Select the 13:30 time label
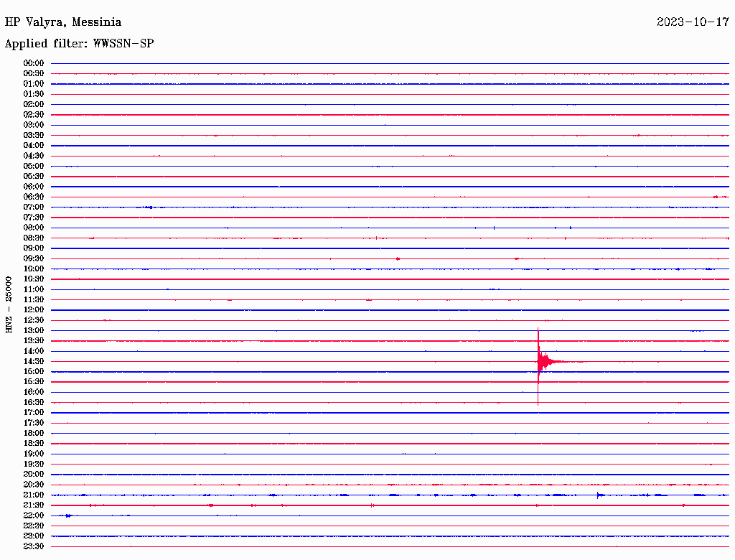The width and height of the screenshot is (735, 560). (34, 341)
